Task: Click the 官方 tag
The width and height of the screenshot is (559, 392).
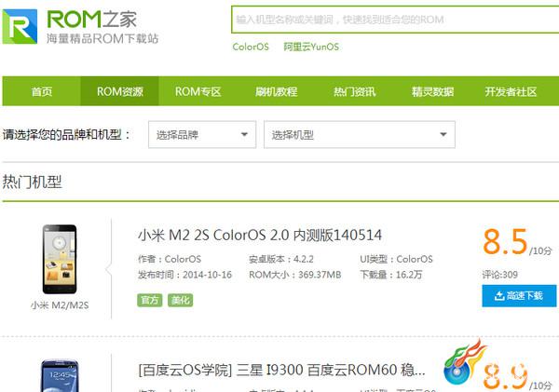Action: pos(150,301)
